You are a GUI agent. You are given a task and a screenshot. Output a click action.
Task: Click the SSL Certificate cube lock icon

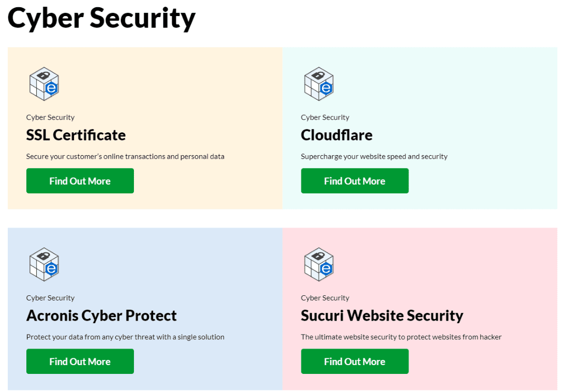pos(44,84)
